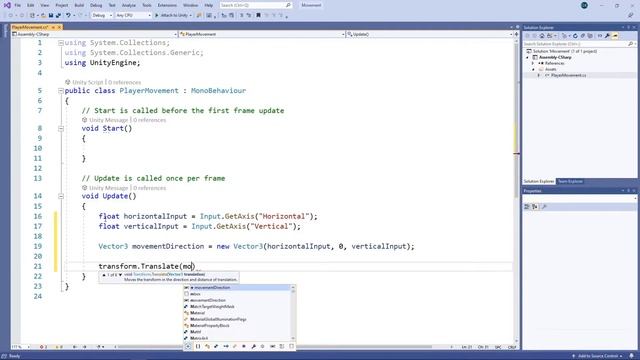Click the IntelliSense list scrollbar
The height and width of the screenshot is (360, 640).
click(x=293, y=313)
